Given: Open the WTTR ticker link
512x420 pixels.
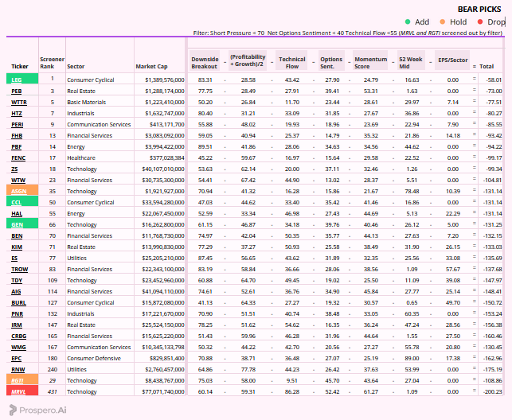Looking at the screenshot, I should 19,102.
